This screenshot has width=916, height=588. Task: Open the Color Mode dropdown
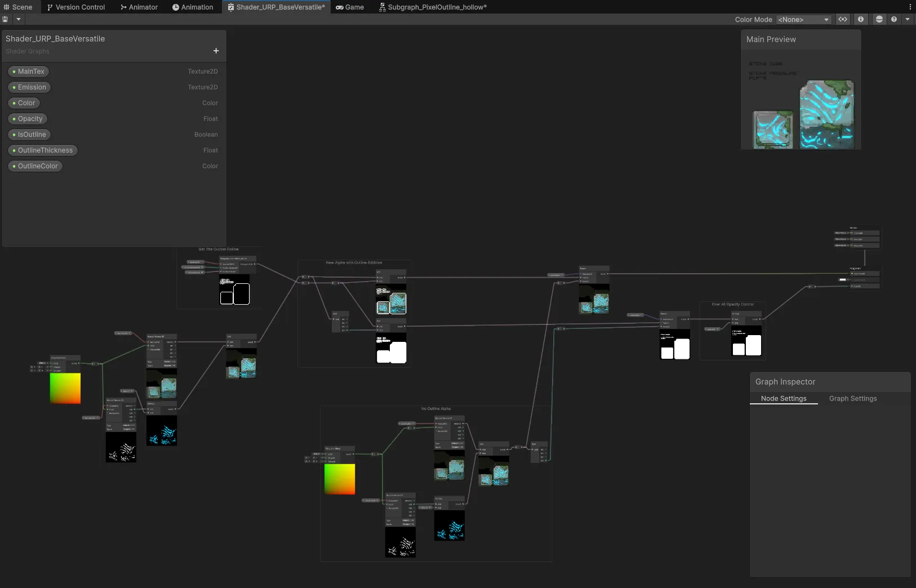click(x=804, y=19)
